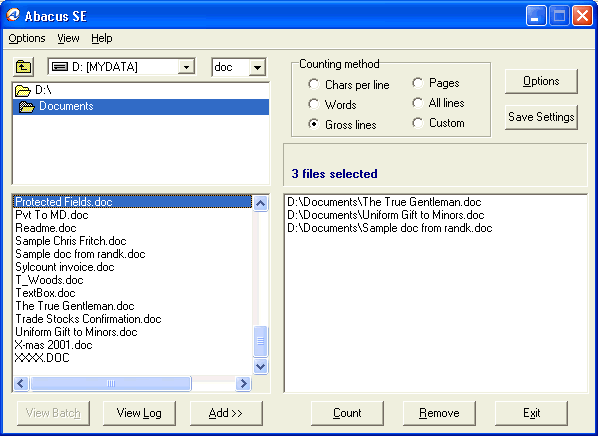Select Gross lines radio button
The image size is (598, 436).
point(313,124)
